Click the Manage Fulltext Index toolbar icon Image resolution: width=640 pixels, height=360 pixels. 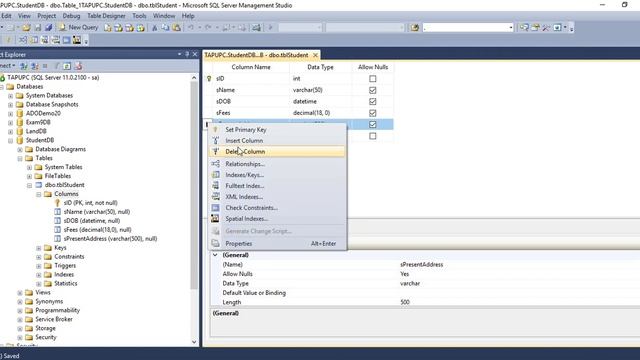tap(44, 40)
